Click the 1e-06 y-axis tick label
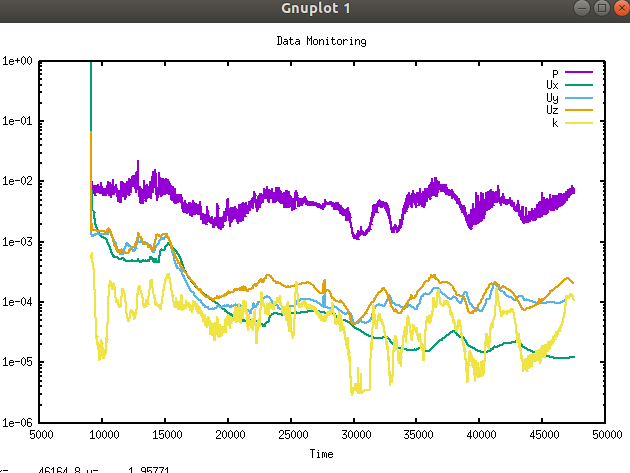This screenshot has width=630, height=473. coord(17,423)
